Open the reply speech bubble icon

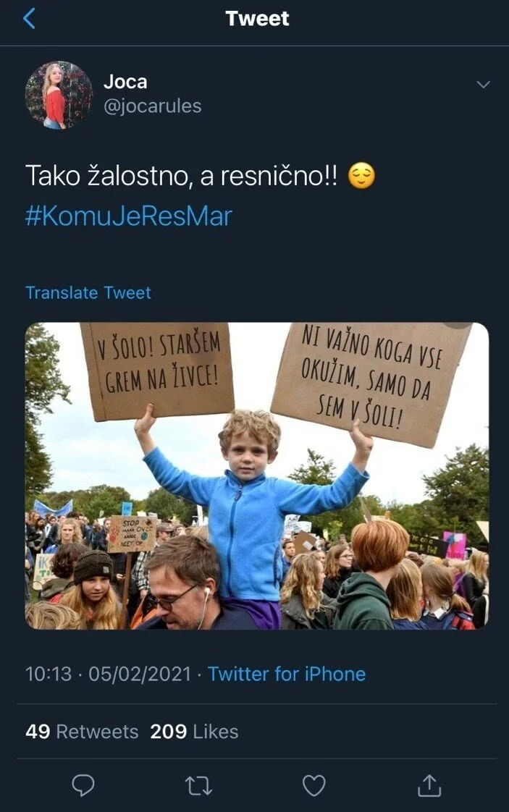coord(83,785)
